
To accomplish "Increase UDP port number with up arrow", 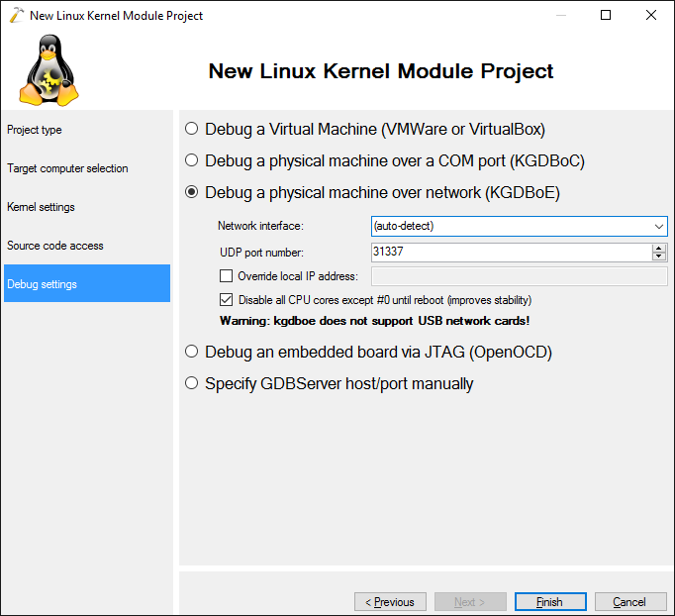I will 658,249.
